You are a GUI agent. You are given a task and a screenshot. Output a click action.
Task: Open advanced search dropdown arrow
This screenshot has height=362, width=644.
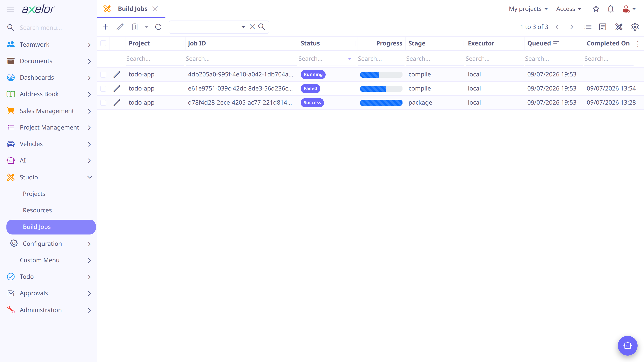coord(243,27)
